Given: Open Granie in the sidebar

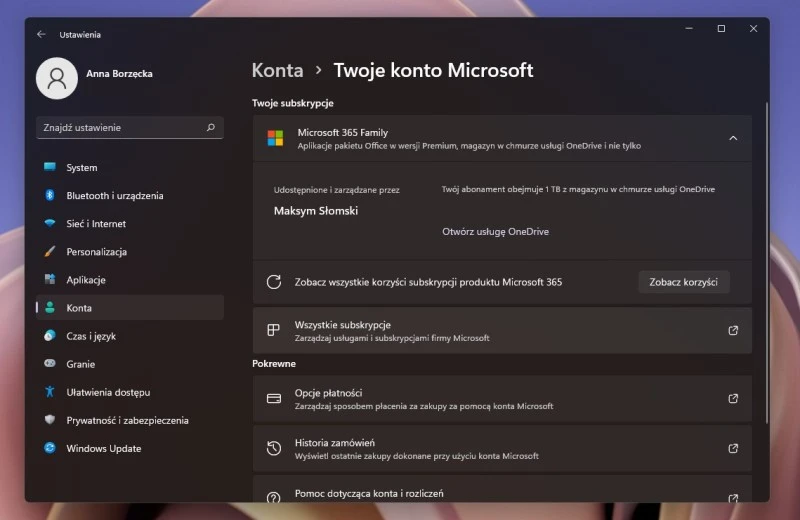Looking at the screenshot, I should (130, 364).
